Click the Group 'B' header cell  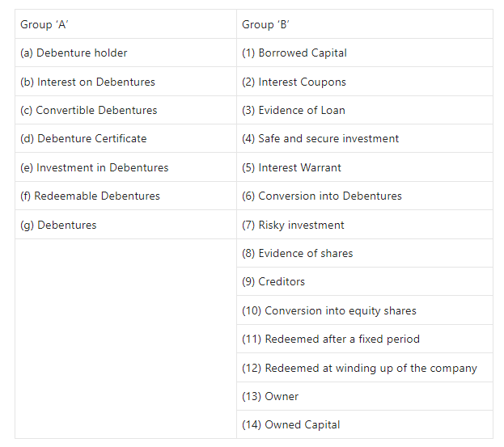click(365, 24)
